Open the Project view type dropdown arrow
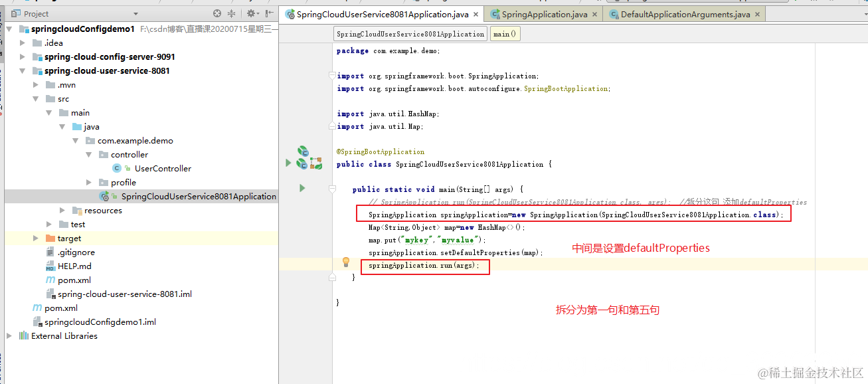This screenshot has height=384, width=868. pyautogui.click(x=136, y=13)
